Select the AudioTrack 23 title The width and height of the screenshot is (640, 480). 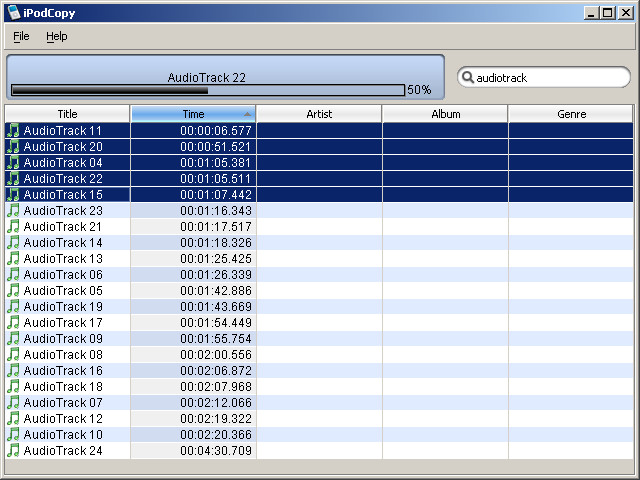click(63, 211)
